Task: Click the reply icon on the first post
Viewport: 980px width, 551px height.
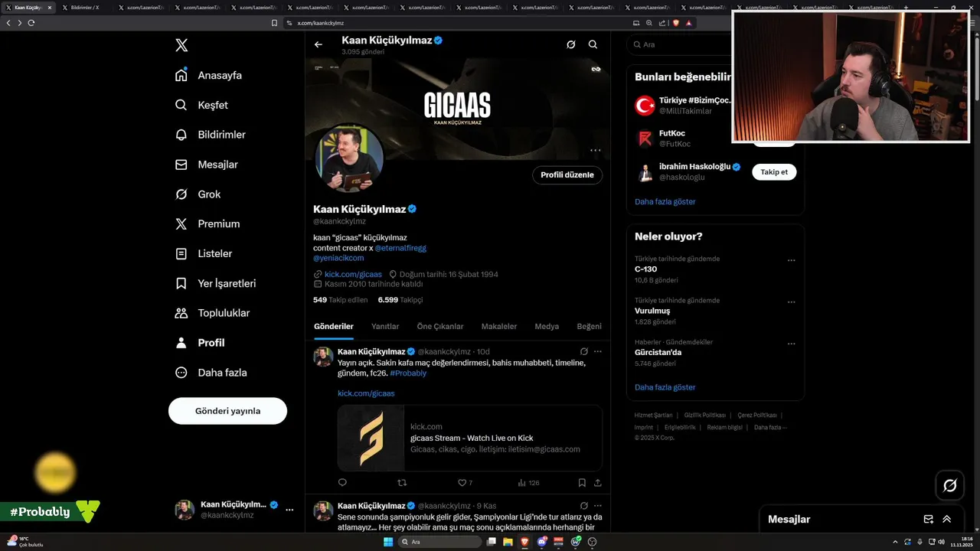Action: pyautogui.click(x=342, y=483)
